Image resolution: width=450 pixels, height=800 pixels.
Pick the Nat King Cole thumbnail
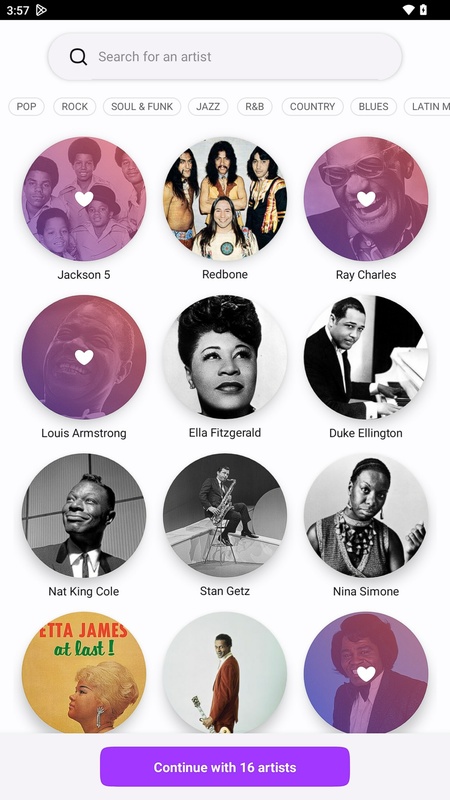click(x=84, y=515)
